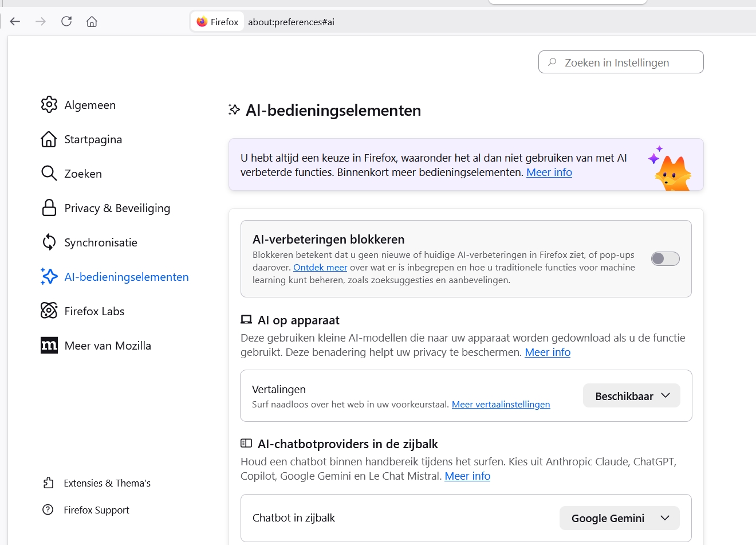This screenshot has height=545, width=756.
Task: Click the Zoeken magnifier sidebar icon
Action: click(x=49, y=173)
